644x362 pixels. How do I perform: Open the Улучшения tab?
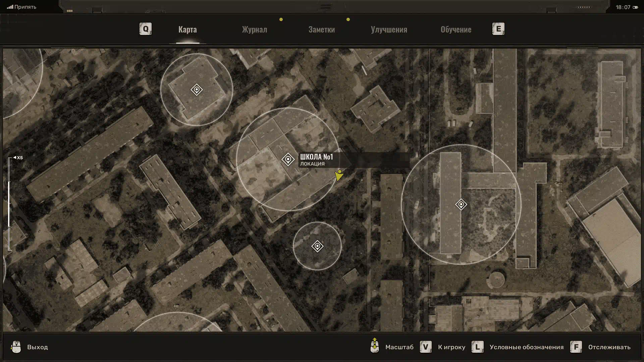pyautogui.click(x=389, y=29)
